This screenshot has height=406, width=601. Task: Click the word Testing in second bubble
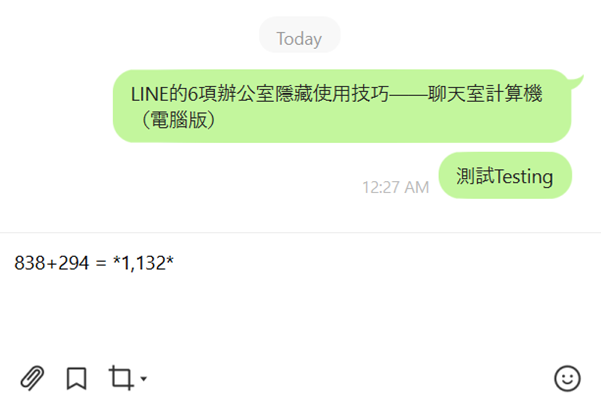[x=524, y=177]
